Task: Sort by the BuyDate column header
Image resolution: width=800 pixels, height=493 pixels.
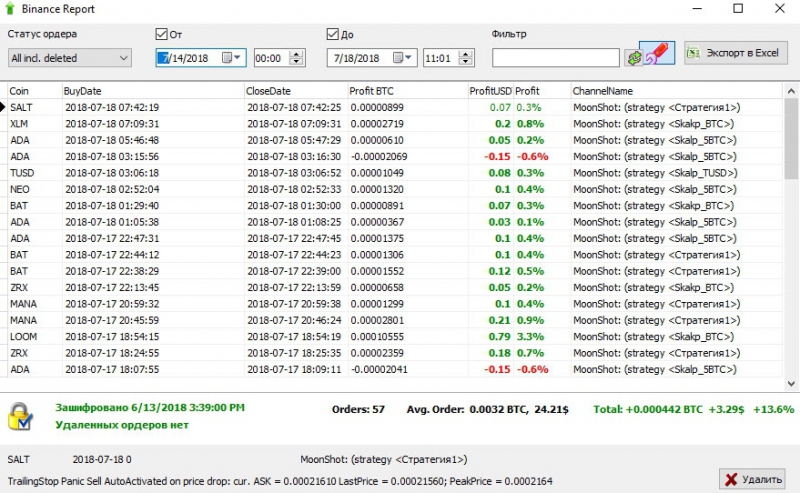Action: pos(153,91)
